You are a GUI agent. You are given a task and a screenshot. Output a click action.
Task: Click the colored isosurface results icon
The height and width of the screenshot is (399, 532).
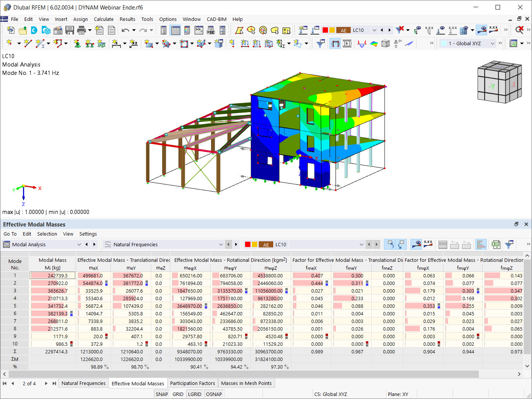tap(374, 44)
